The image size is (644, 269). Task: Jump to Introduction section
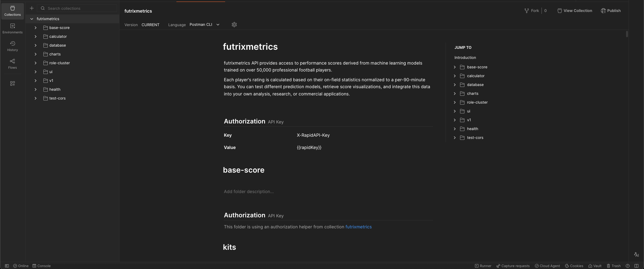[465, 58]
